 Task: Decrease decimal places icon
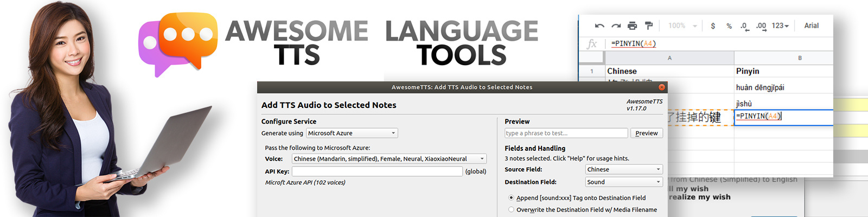pyautogui.click(x=744, y=26)
